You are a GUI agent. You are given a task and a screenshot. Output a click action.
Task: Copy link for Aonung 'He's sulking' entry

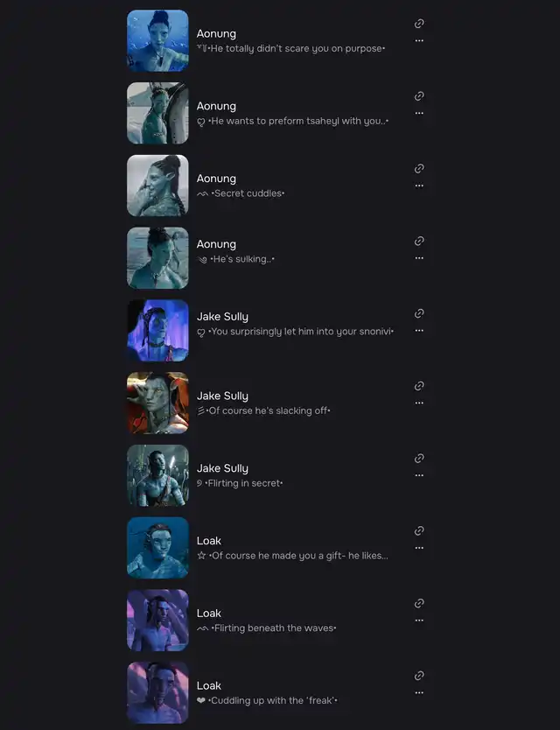tap(419, 241)
